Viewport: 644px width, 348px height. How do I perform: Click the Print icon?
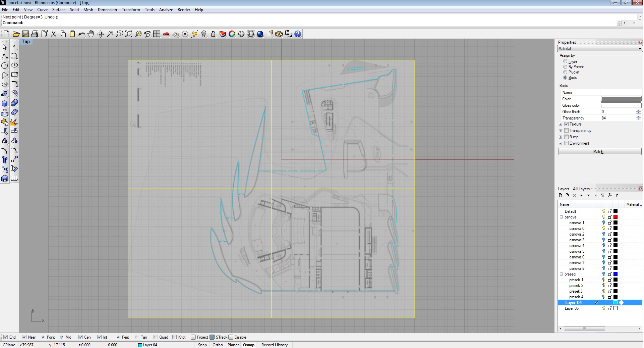tap(35, 34)
